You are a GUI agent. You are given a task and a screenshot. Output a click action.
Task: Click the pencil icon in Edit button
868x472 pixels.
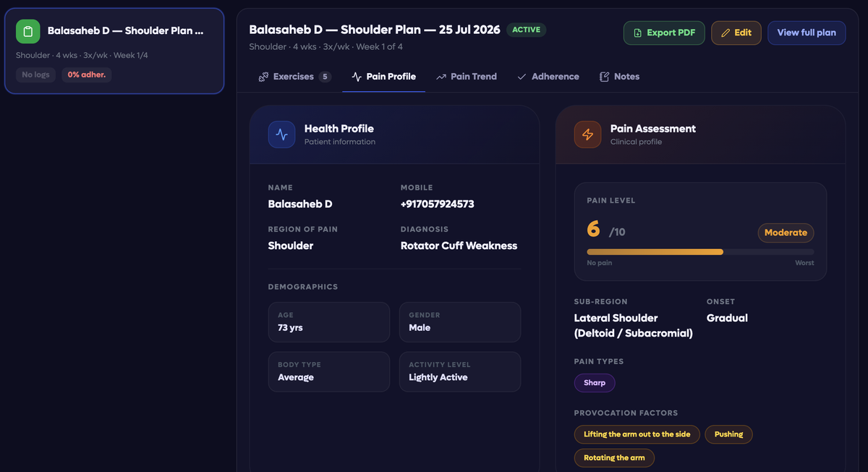(726, 33)
